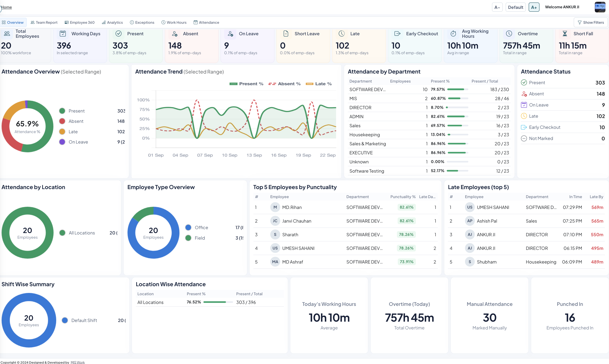The width and height of the screenshot is (609, 364).
Task: Click Ashish Pal's AP avatar in late list
Action: click(470, 221)
